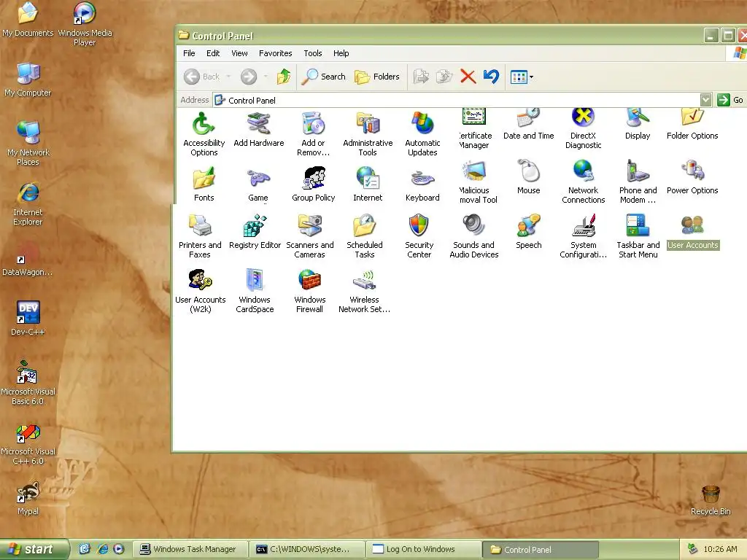Viewport: 747px width, 560px height.
Task: Expand the Back button history arrow
Action: pos(228,76)
